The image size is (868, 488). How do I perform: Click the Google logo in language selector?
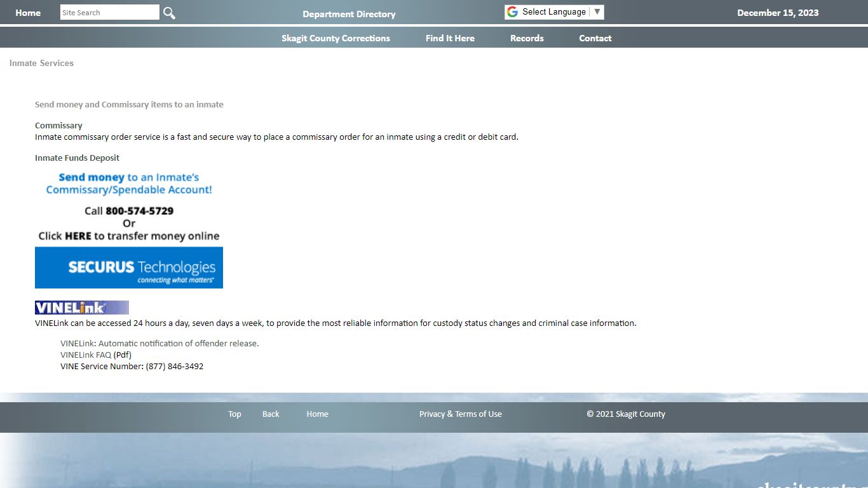click(513, 12)
